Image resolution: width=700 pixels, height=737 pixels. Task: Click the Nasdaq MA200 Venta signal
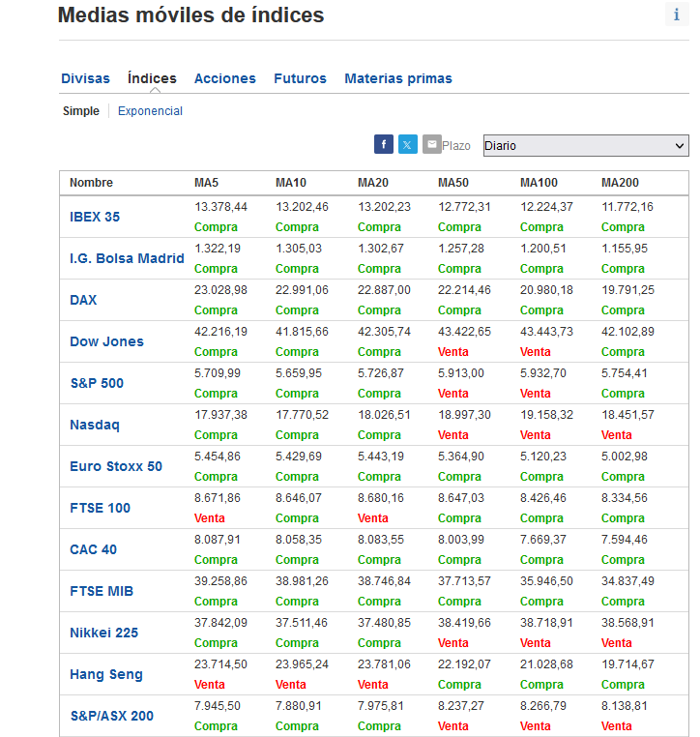click(617, 435)
